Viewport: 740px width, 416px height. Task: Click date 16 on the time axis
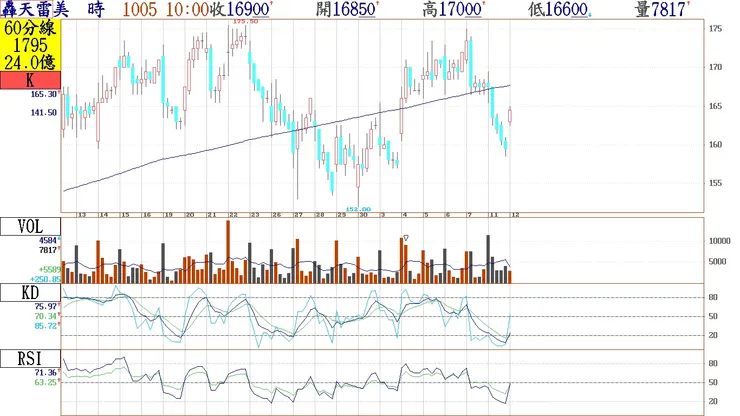pyautogui.click(x=147, y=215)
